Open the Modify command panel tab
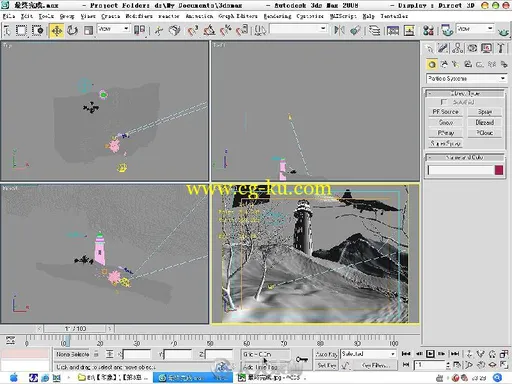This screenshot has height=384, width=512. point(443,49)
